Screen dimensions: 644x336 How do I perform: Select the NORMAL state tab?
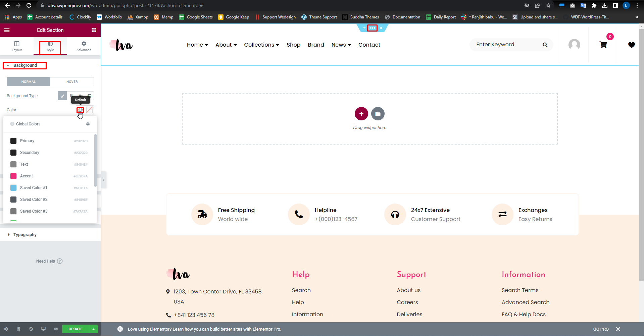(29, 82)
